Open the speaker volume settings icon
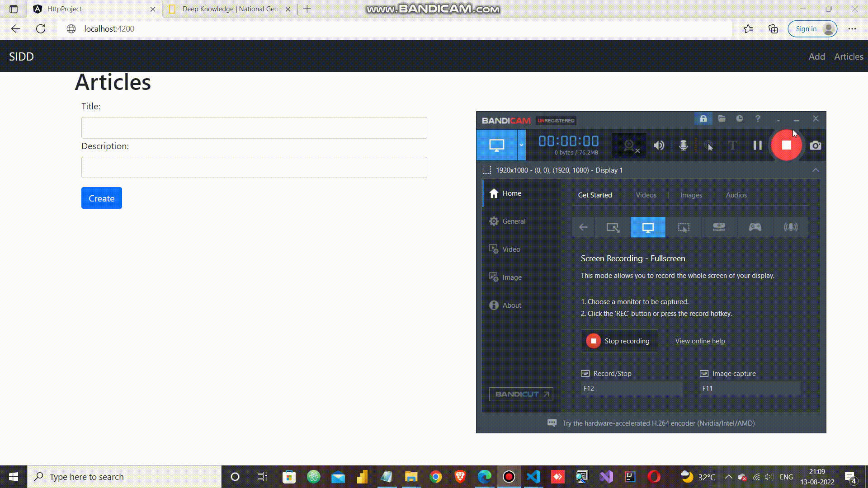 (659, 145)
